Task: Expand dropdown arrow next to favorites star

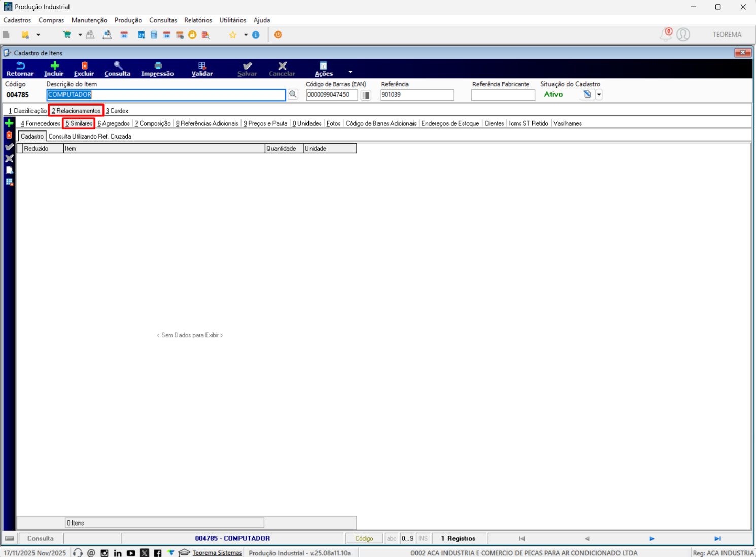Action: pos(246,35)
